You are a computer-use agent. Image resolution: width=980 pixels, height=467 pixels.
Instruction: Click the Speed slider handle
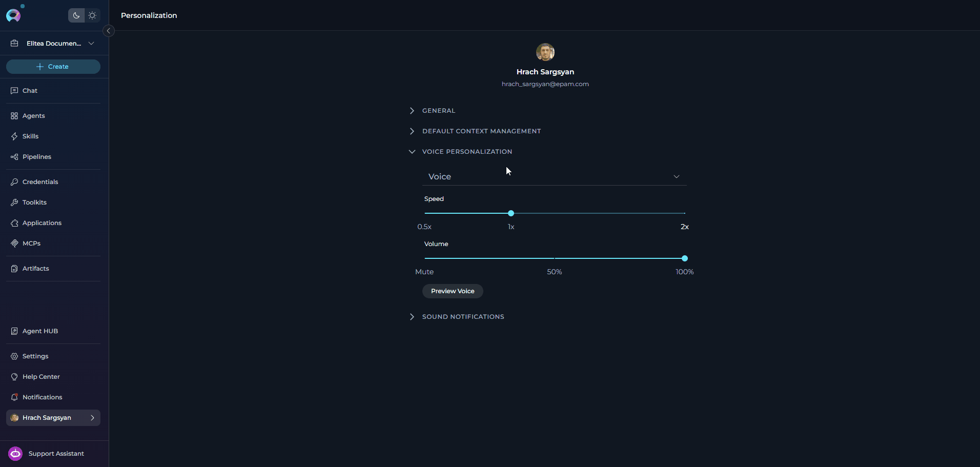(x=511, y=213)
